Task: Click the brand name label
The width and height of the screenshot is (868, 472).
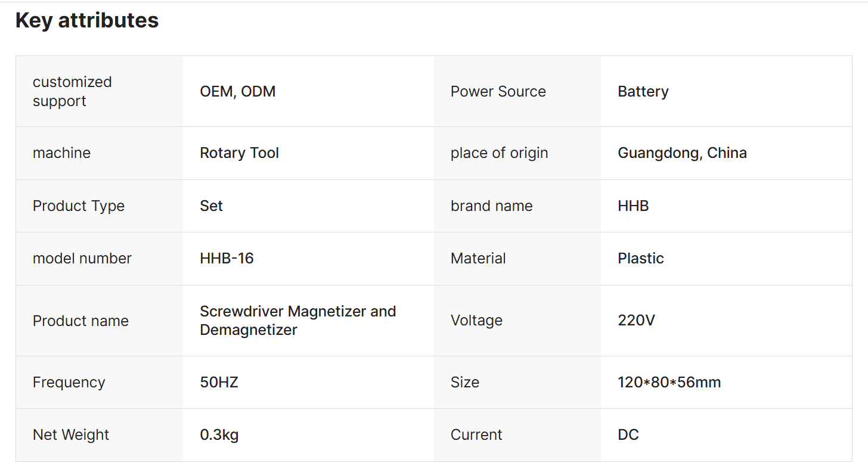Action: 491,206
